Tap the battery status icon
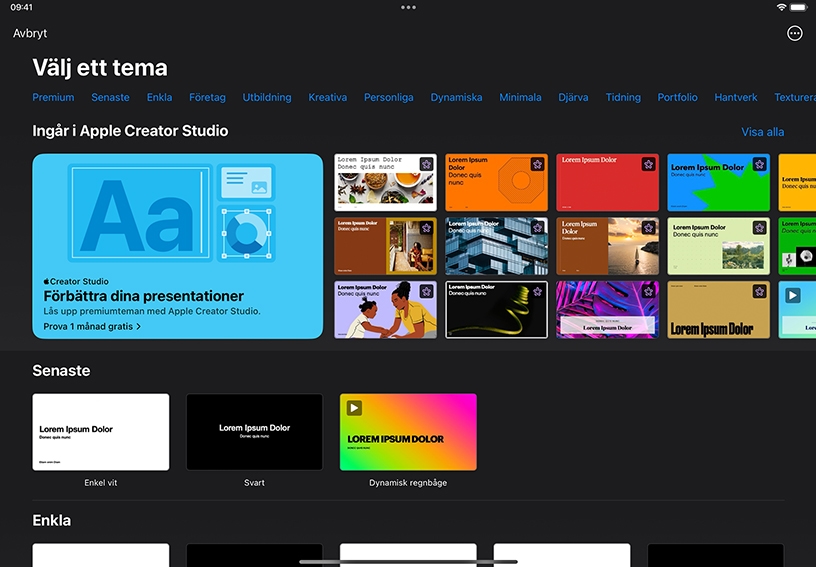 coord(798,7)
